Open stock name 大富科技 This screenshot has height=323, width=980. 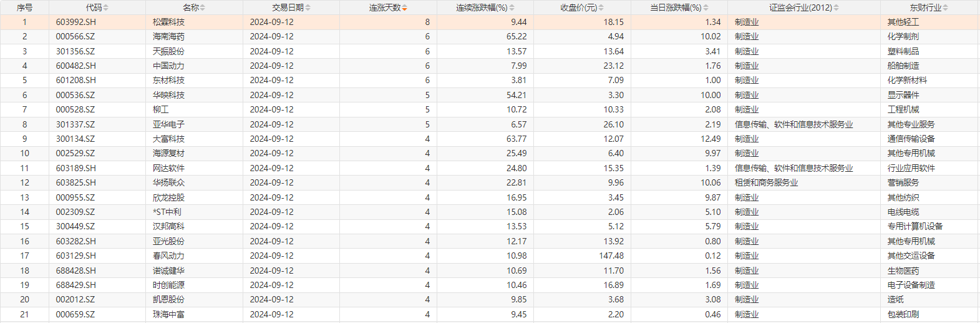point(168,139)
